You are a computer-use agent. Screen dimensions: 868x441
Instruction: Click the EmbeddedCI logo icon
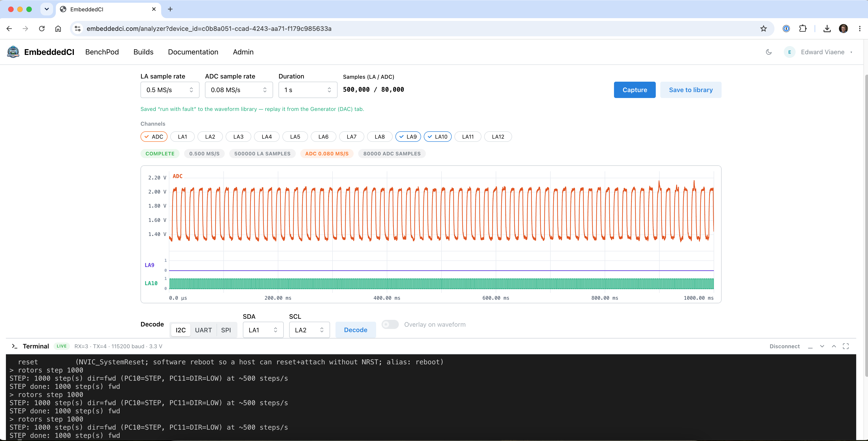tap(13, 52)
